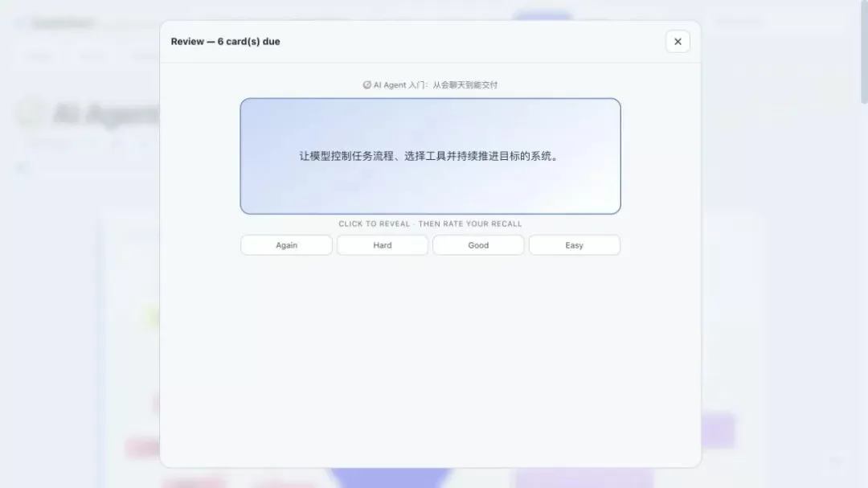
Task: Open the AI Agent 入门 deck link
Action: coord(430,84)
